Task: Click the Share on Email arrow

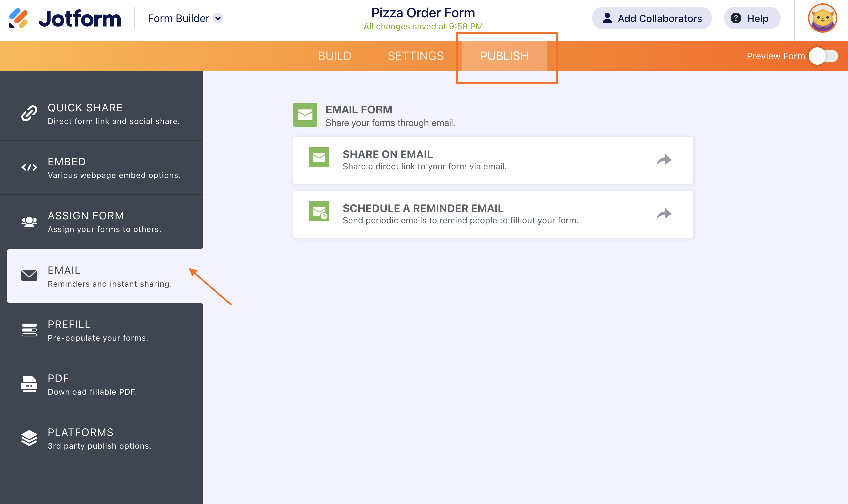Action: tap(664, 160)
